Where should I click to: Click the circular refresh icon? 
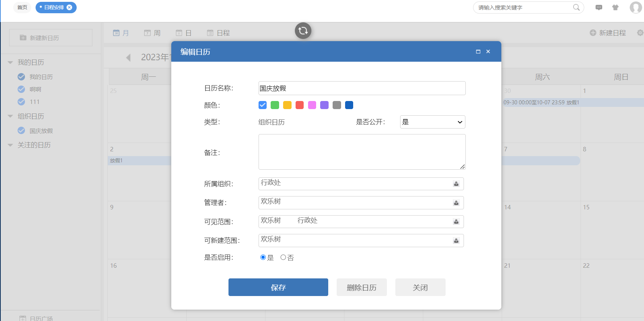click(303, 31)
